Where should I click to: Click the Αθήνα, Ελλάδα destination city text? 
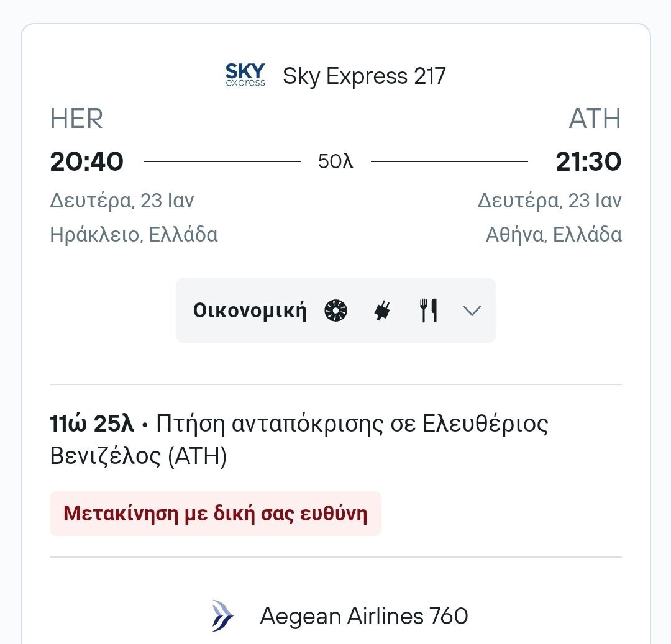tap(554, 234)
